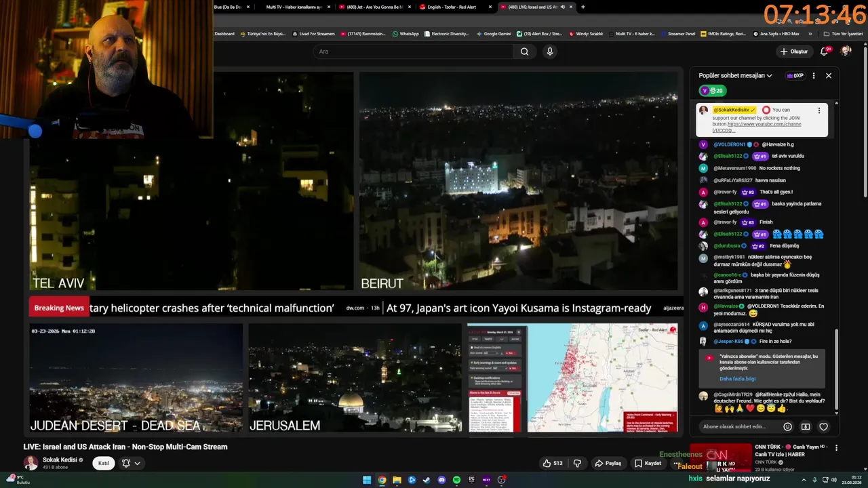Like the video with the thumbs-up 513 button

553,464
